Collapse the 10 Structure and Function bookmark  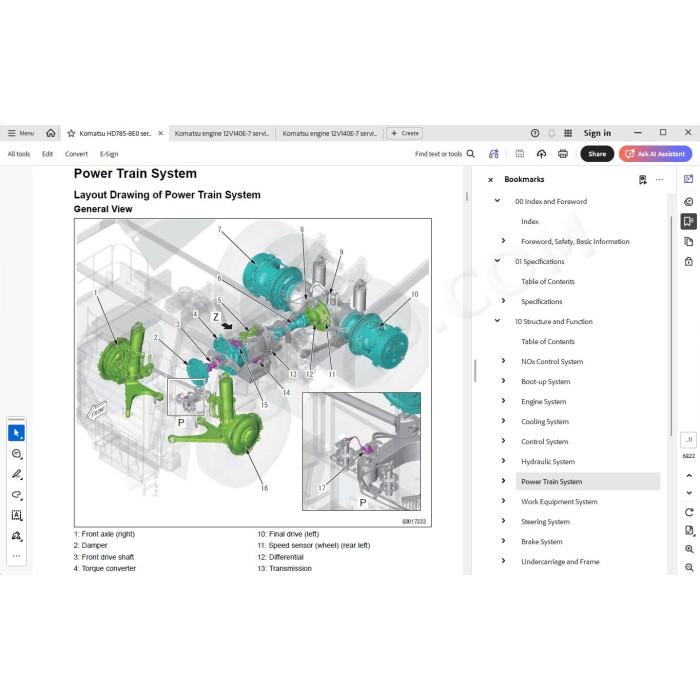click(497, 321)
